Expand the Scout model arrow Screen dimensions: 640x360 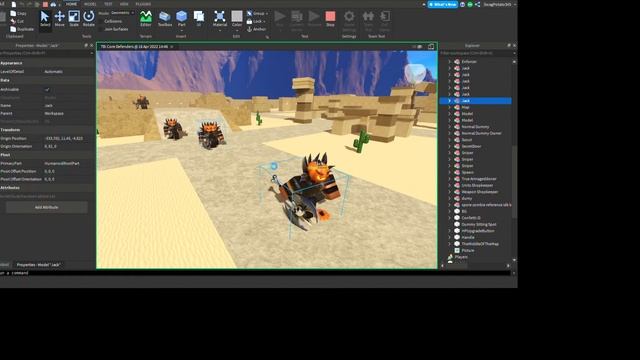tap(449, 140)
